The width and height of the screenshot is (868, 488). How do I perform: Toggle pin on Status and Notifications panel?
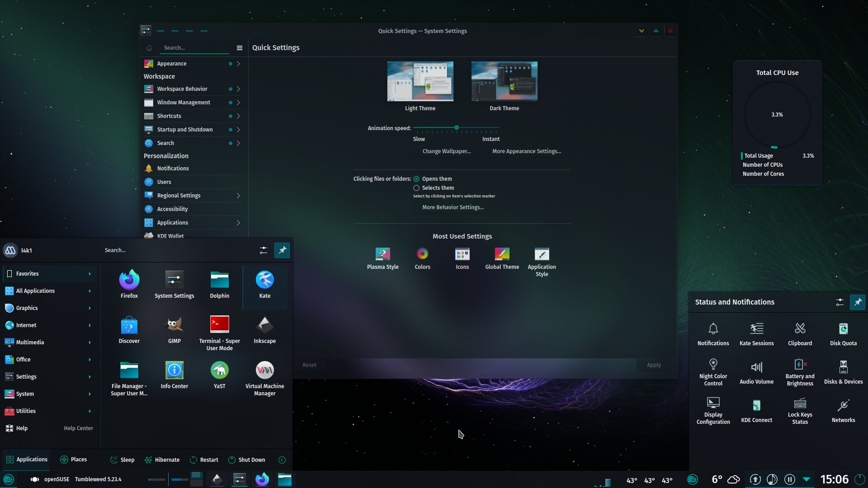click(x=858, y=302)
